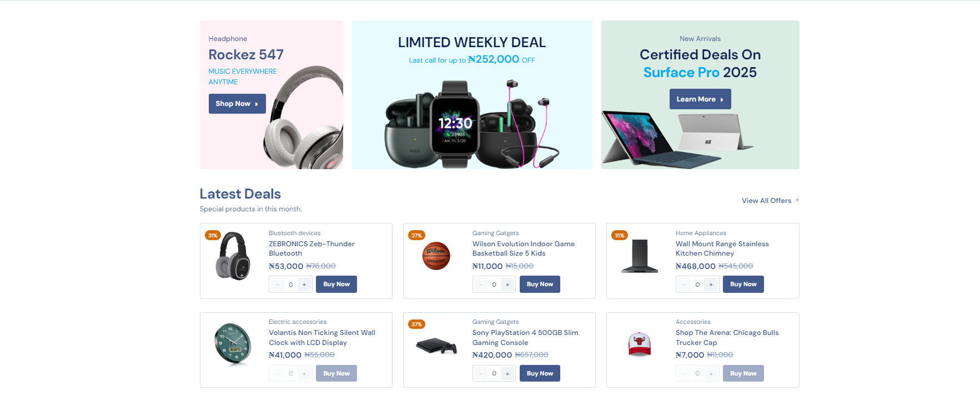Click the 31% discount badge
The height and width of the screenshot is (396, 980).
click(x=213, y=235)
